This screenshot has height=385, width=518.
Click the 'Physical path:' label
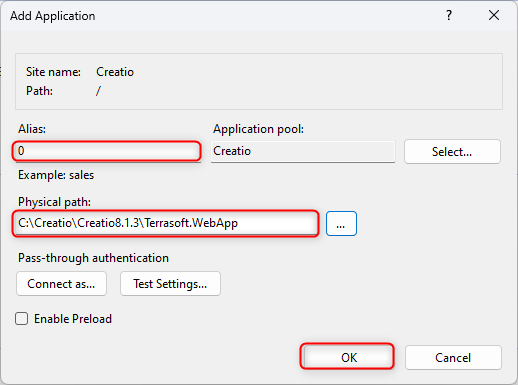[54, 202]
